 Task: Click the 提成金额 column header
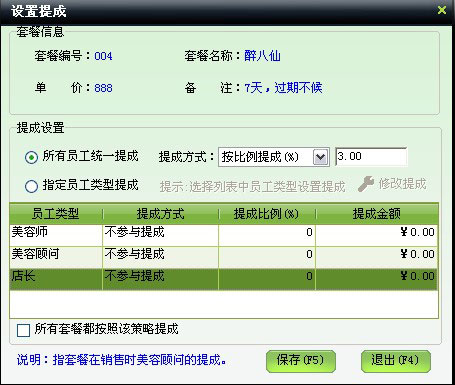click(377, 214)
